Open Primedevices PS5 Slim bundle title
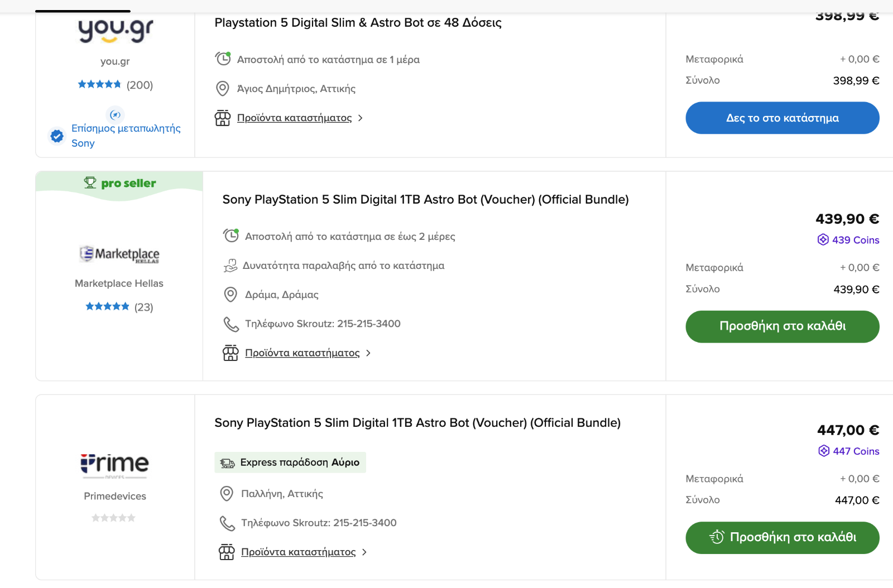893x588 pixels. [x=417, y=423]
